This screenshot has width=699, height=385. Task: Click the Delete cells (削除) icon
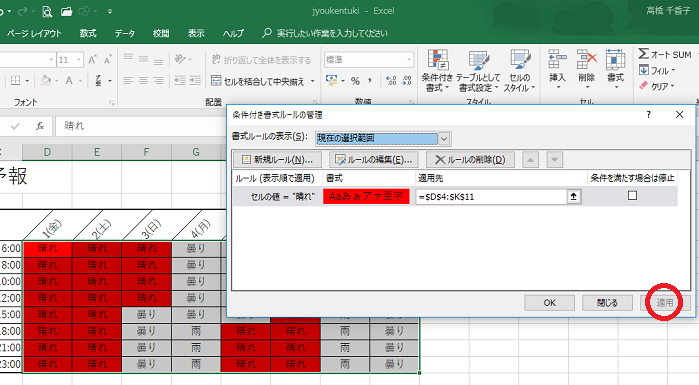pyautogui.click(x=586, y=60)
